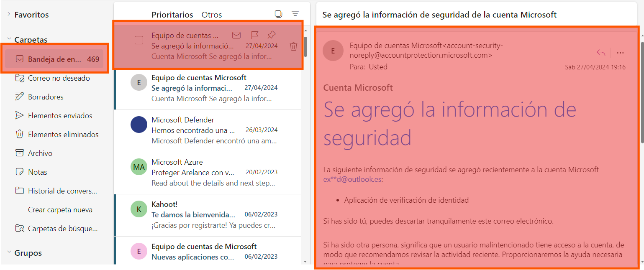
Task: Open the Carpetas de búsqueda folder
Action: pyautogui.click(x=54, y=229)
